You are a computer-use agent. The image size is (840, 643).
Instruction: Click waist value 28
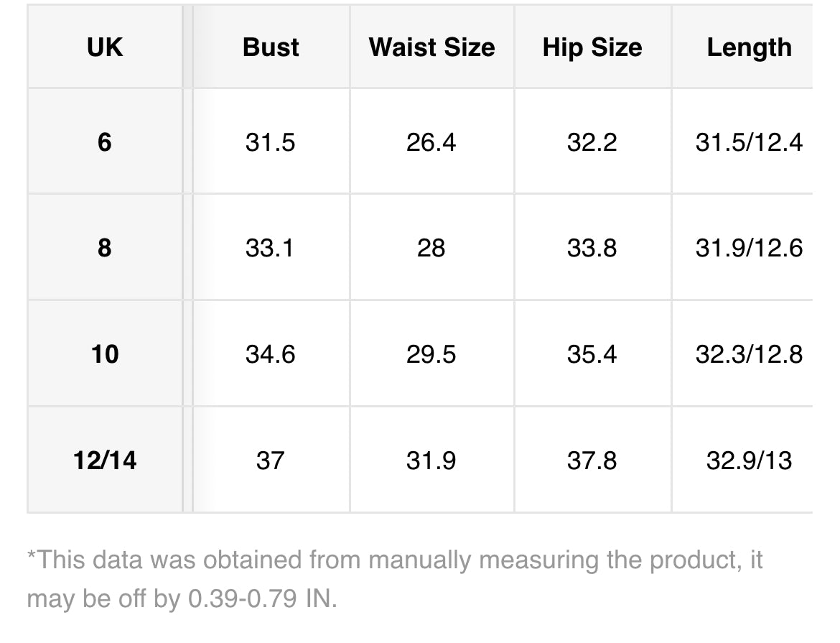tap(431, 249)
